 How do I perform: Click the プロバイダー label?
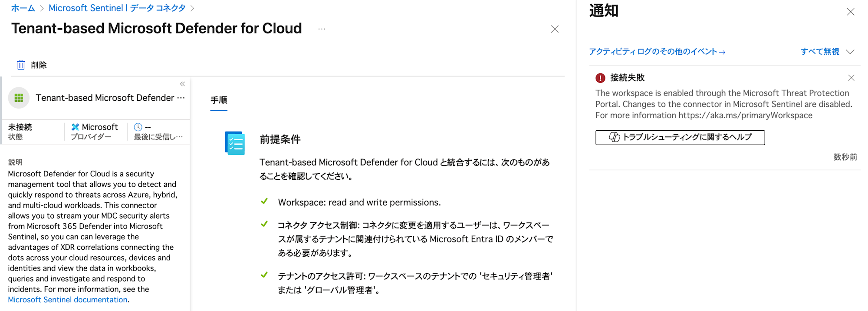click(x=91, y=137)
